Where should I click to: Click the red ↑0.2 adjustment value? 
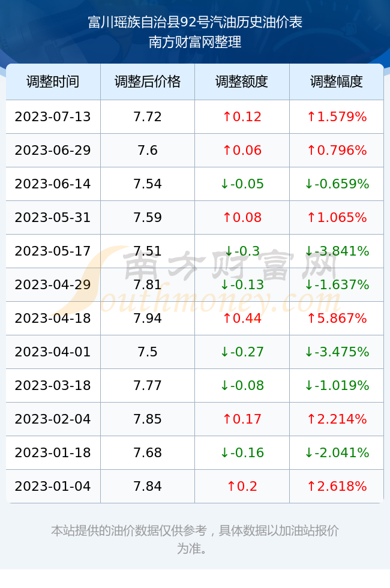242,486
